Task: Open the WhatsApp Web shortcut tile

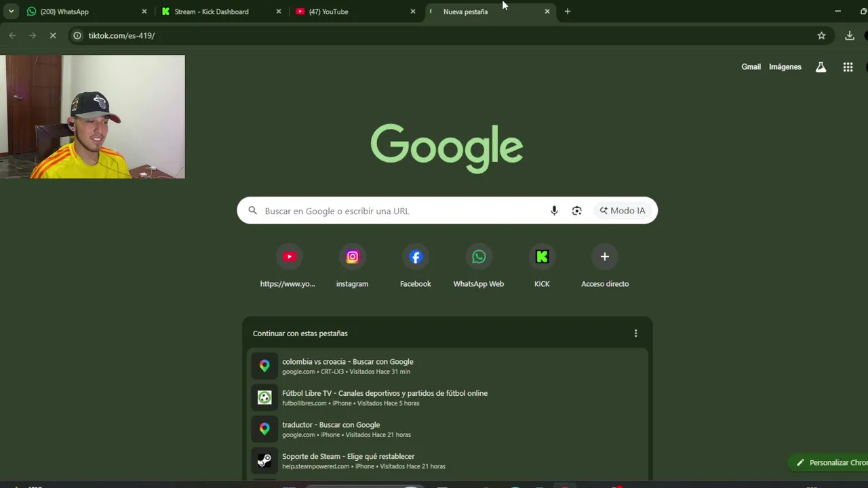Action: pos(479,266)
